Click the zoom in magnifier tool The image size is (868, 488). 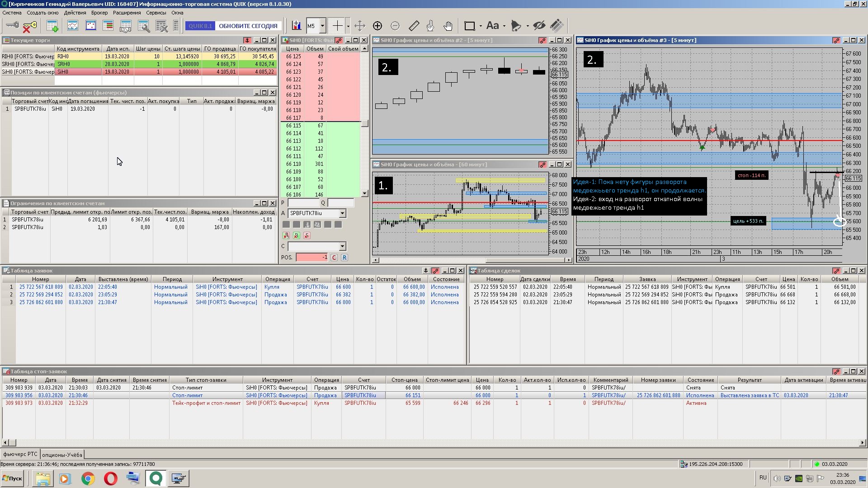coord(377,26)
